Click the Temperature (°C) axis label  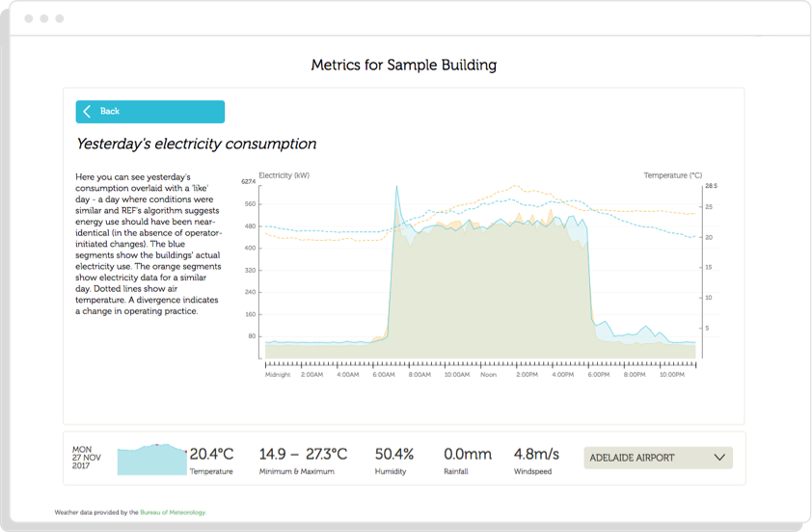click(x=672, y=175)
